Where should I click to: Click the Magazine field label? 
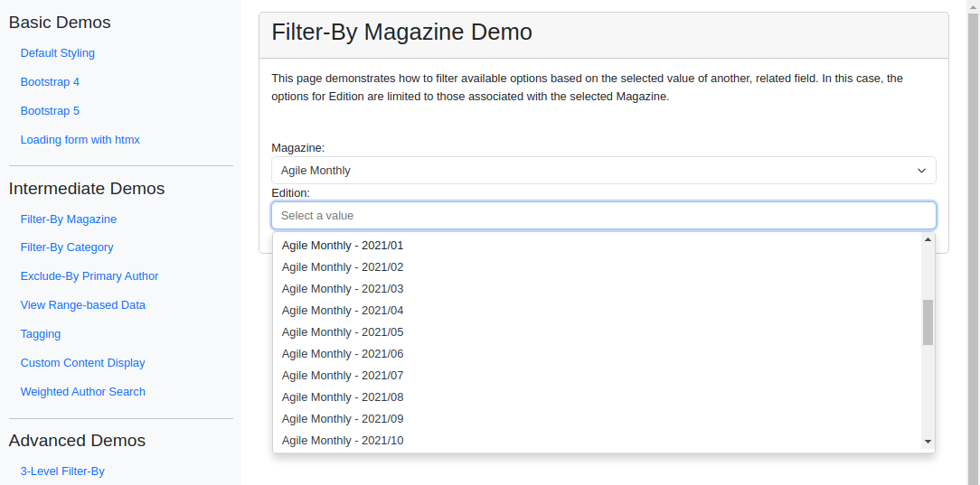coord(298,148)
